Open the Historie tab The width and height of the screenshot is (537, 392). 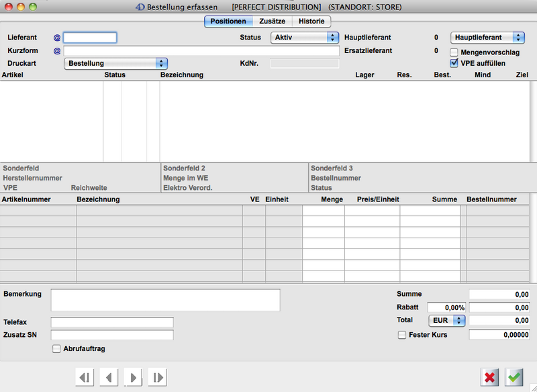311,21
